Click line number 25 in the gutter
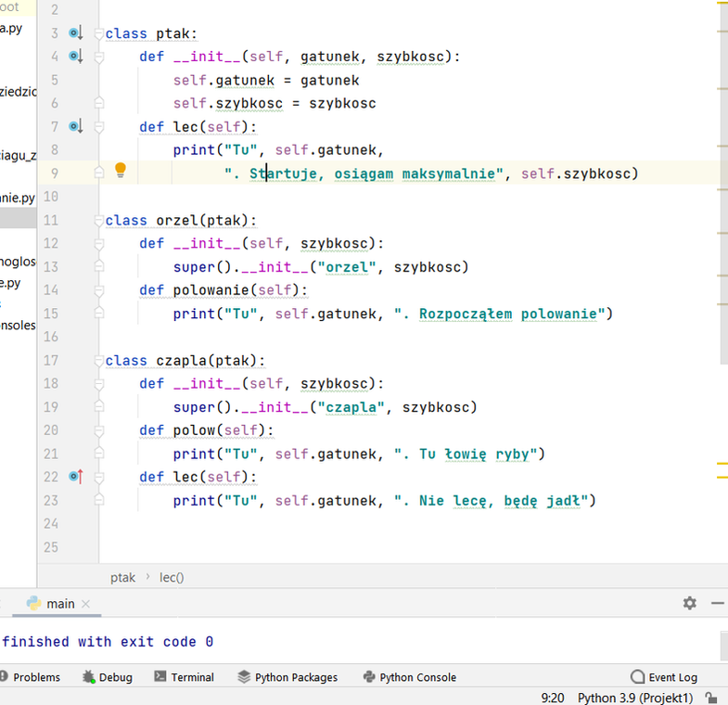Image resolution: width=728 pixels, height=705 pixels. click(x=51, y=547)
